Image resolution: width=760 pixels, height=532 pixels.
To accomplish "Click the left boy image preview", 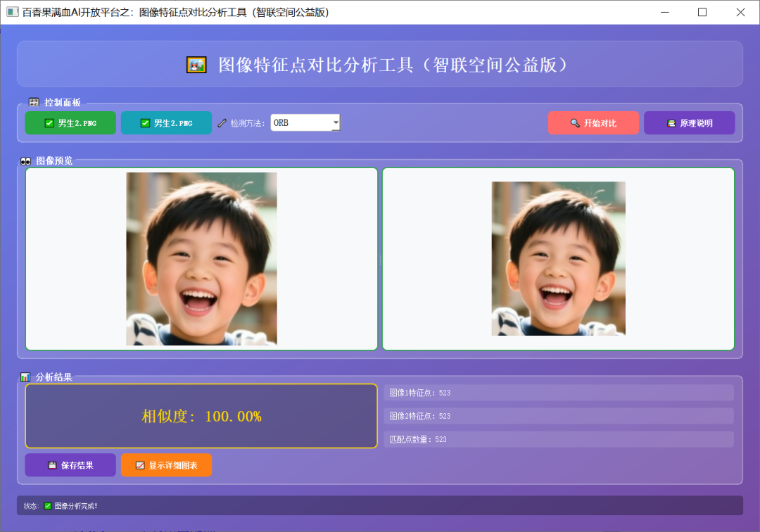I will pyautogui.click(x=201, y=259).
